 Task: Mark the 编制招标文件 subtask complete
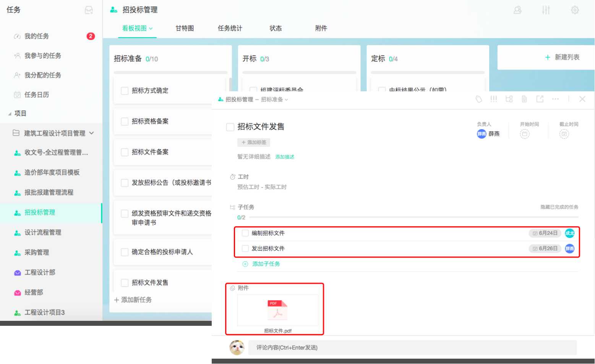coord(245,233)
